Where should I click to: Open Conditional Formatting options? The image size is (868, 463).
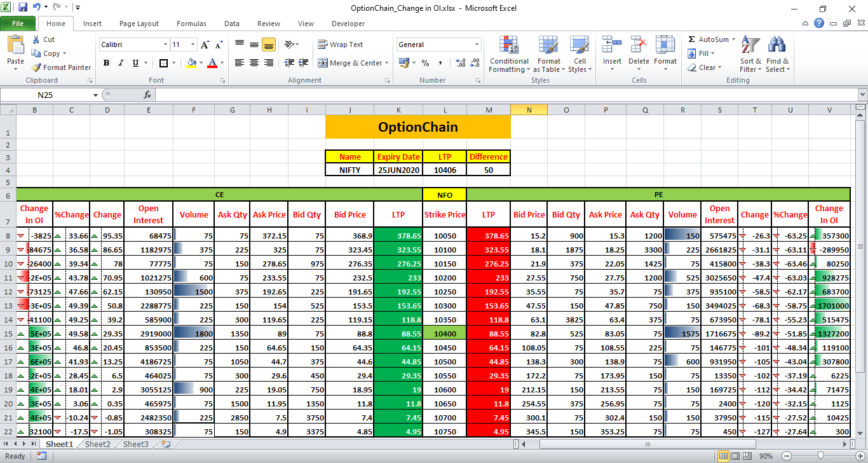point(508,55)
